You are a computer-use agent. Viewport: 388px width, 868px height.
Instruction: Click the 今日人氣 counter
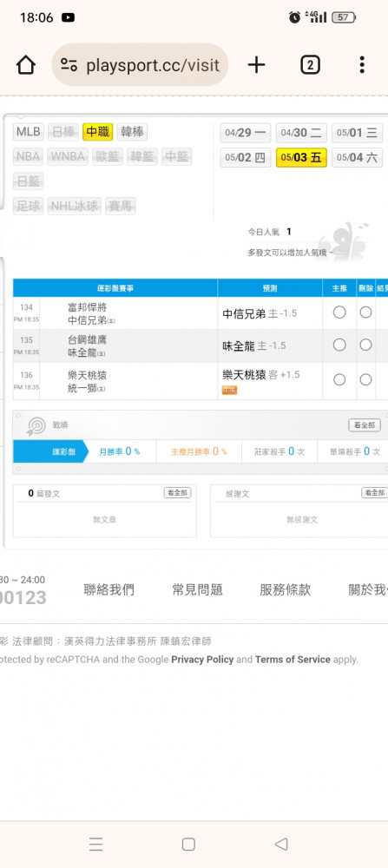pyautogui.click(x=269, y=232)
